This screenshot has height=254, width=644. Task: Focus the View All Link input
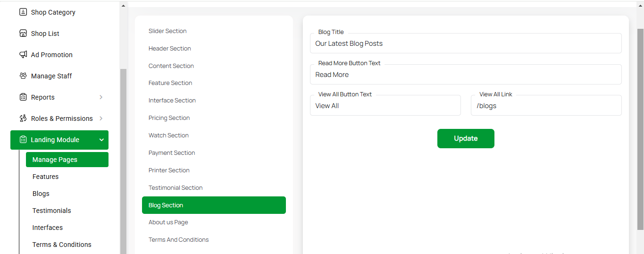(546, 106)
